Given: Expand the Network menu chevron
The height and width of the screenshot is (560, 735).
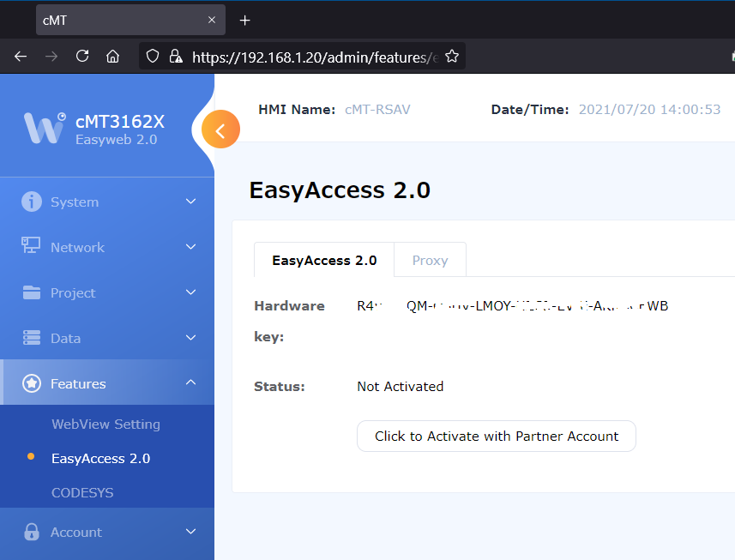Looking at the screenshot, I should [190, 247].
